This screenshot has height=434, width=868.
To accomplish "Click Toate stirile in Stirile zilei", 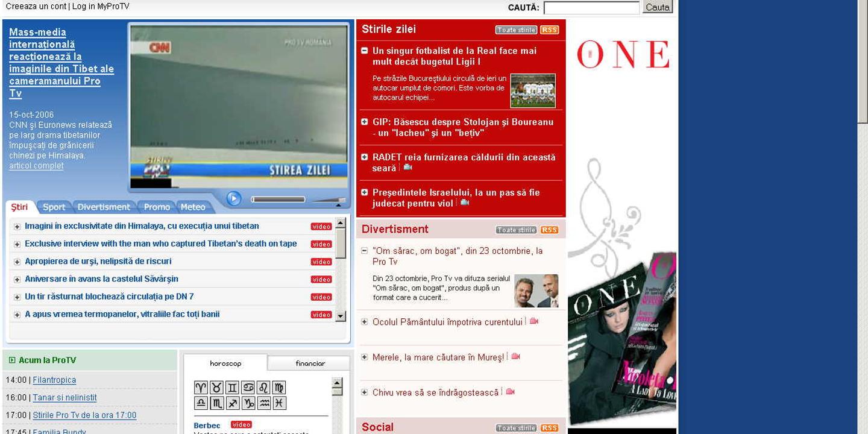I will click(x=516, y=30).
